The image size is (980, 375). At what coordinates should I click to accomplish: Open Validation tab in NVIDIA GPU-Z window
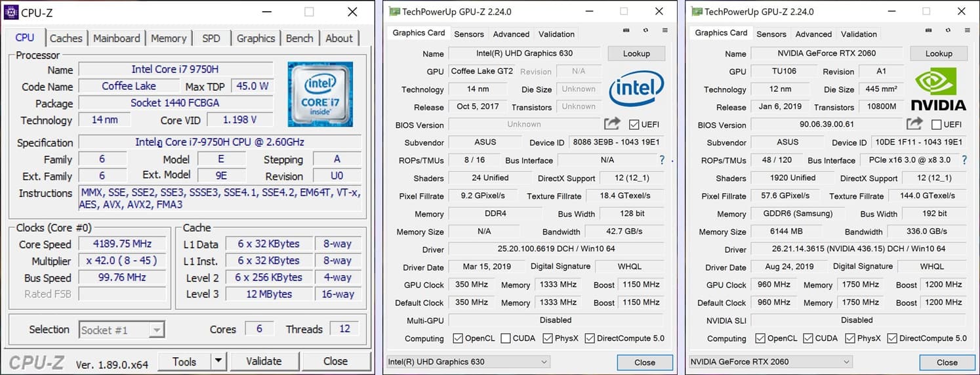859,34
